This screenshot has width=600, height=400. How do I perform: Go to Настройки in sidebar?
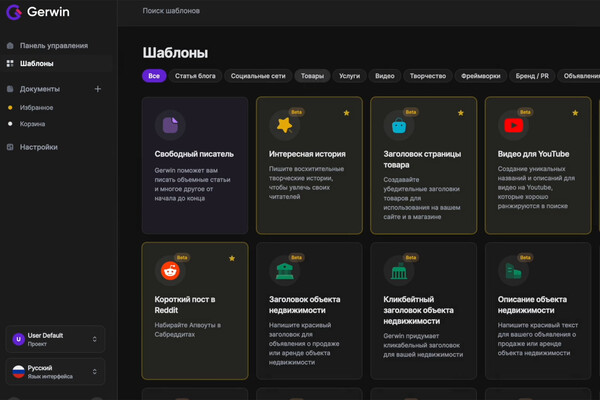[38, 147]
